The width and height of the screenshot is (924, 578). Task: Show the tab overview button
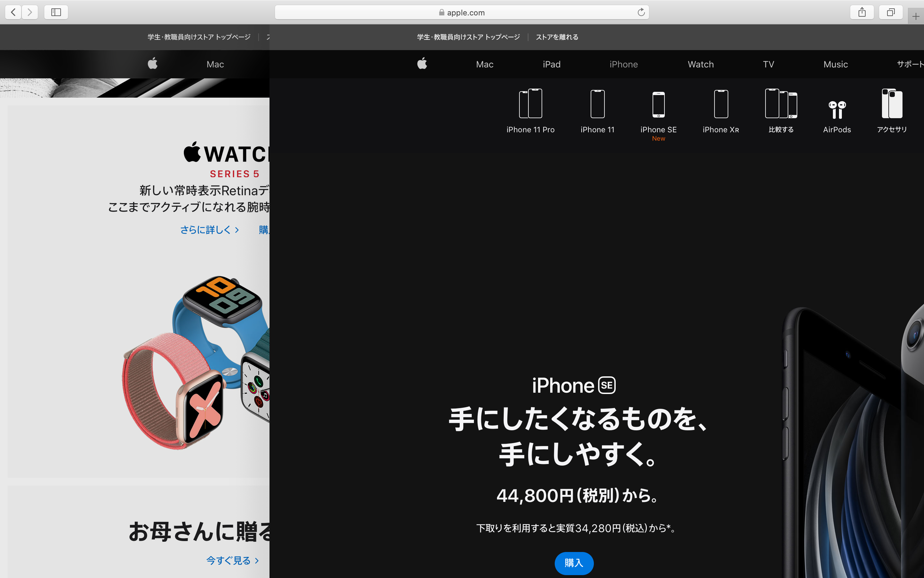point(890,12)
